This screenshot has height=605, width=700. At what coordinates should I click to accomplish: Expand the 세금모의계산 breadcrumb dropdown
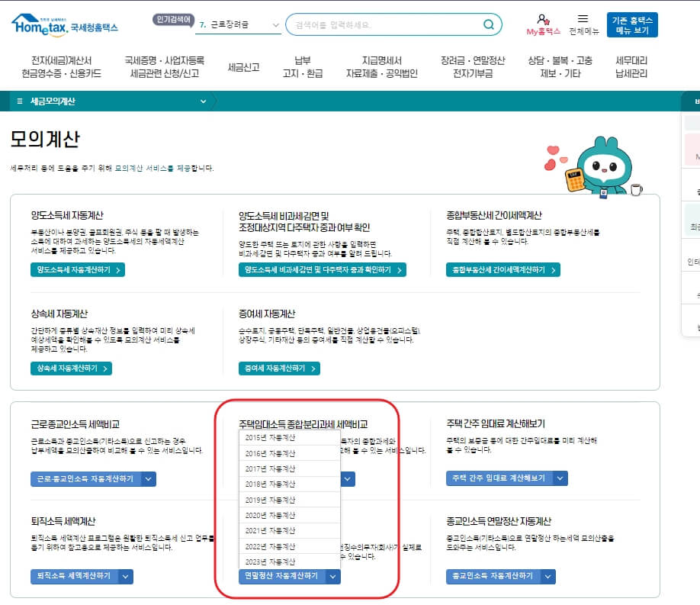tap(203, 101)
